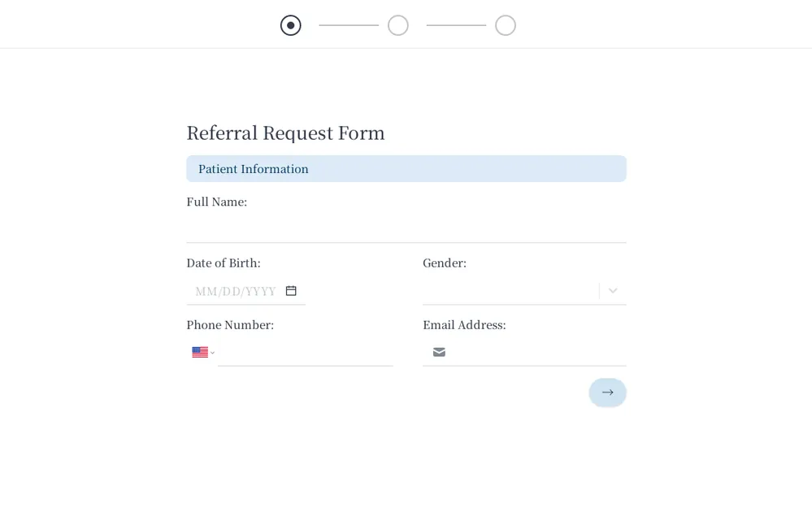Select the first step indicator
The image size is (812, 508).
tap(291, 26)
